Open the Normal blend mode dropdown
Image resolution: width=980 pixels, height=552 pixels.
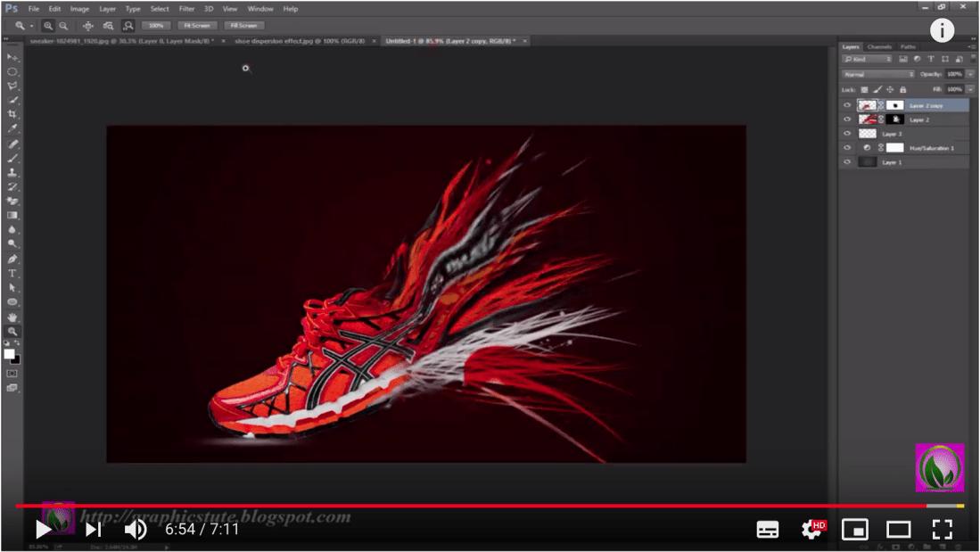878,74
